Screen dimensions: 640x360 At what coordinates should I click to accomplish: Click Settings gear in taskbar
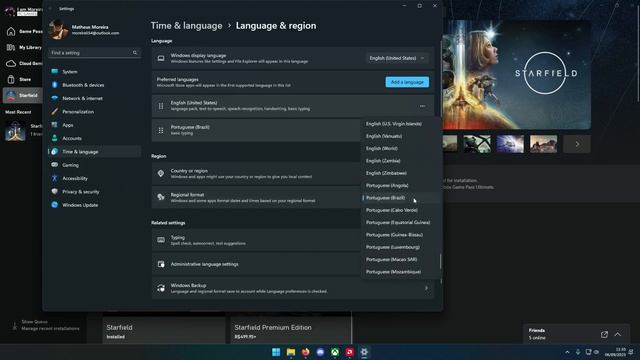click(x=364, y=352)
